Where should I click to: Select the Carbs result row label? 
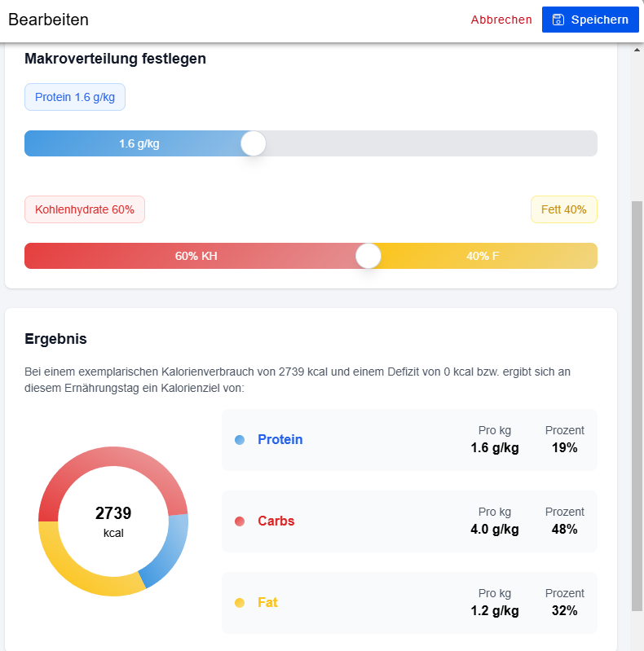coord(276,521)
